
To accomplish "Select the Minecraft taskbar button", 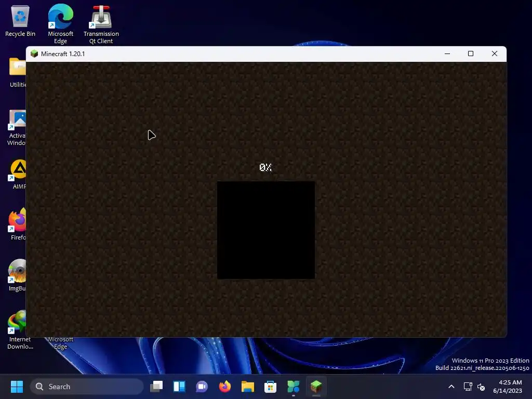I will coord(316,387).
